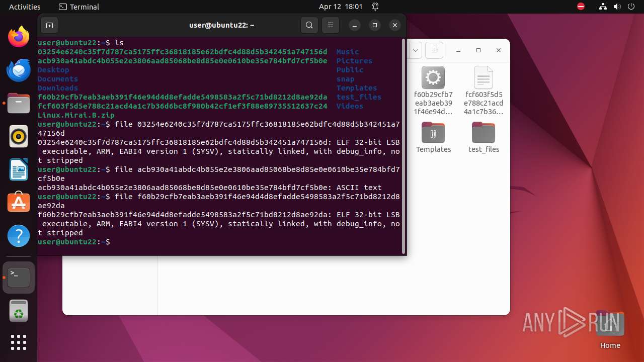
Task: Open Rhythmbox music player in the dock
Action: [x=19, y=136]
